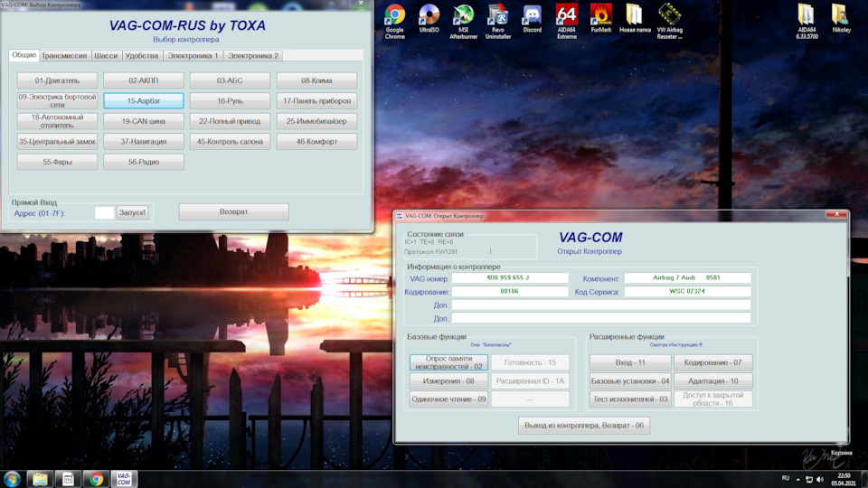Open MSI Afterburner desktop icon

point(463,21)
